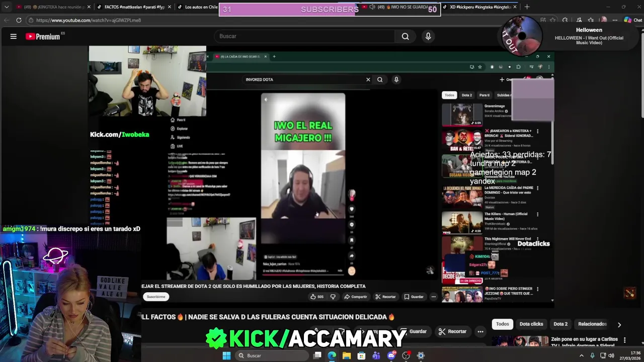The height and width of the screenshot is (362, 644).
Task: Click inner video Recortar clip button
Action: pyautogui.click(x=386, y=297)
